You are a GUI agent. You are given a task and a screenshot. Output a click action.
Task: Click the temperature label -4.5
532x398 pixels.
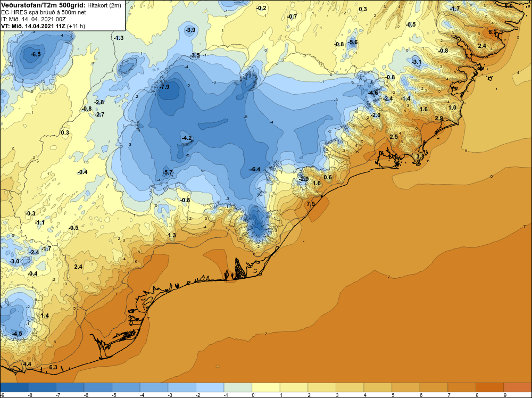(17, 334)
